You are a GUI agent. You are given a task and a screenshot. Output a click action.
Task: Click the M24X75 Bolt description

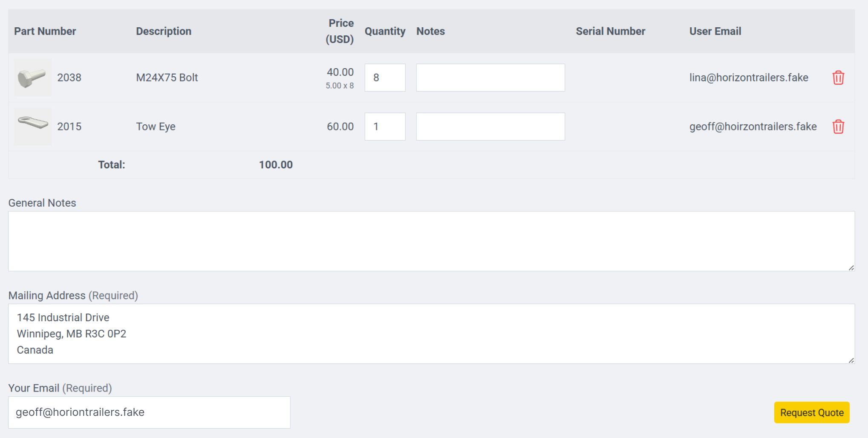(x=167, y=78)
